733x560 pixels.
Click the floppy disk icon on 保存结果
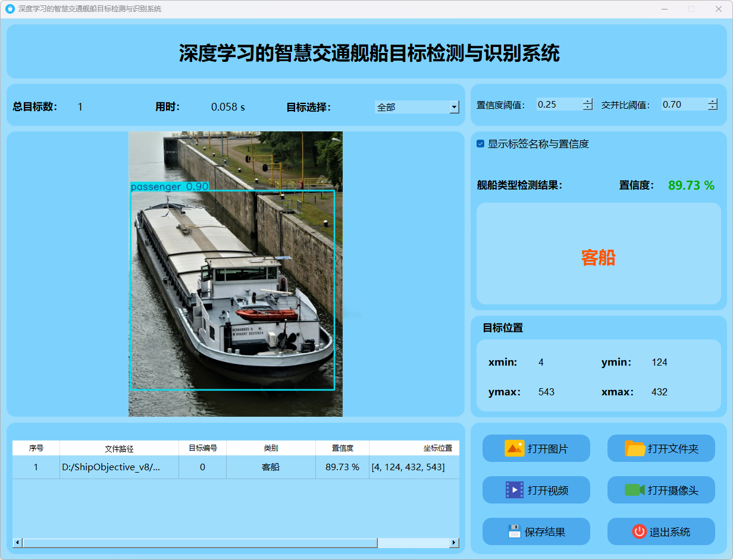pos(514,531)
